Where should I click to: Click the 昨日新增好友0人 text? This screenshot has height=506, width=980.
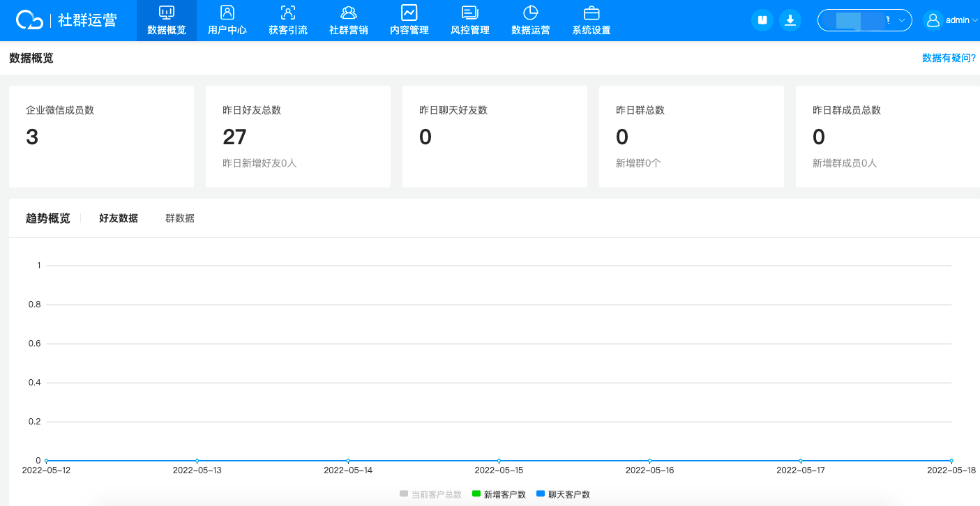pos(259,163)
